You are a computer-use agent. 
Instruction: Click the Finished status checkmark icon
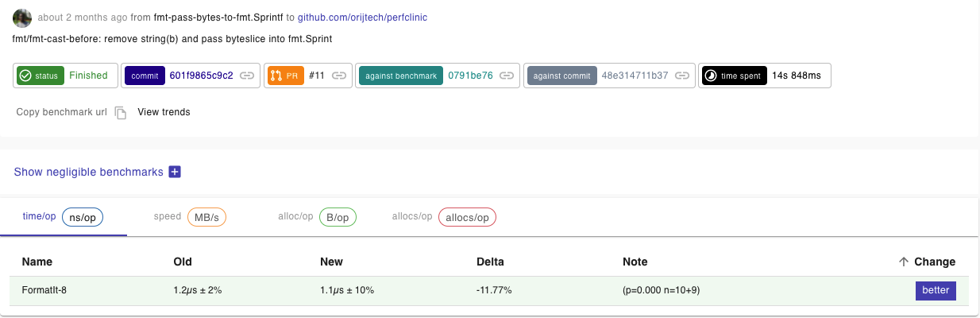pos(25,76)
